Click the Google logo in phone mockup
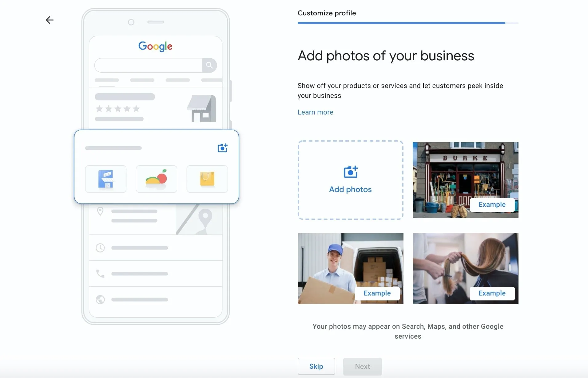Viewport: 588px width, 378px height. point(155,46)
